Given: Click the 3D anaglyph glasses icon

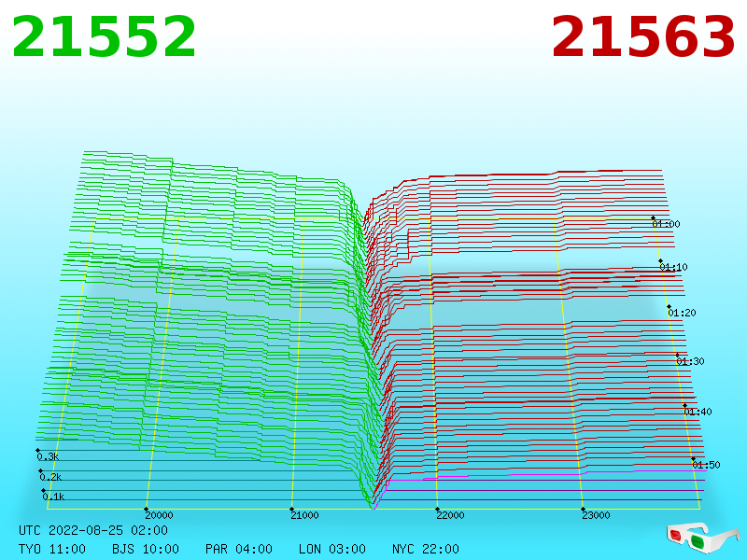Looking at the screenshot, I should tap(702, 538).
